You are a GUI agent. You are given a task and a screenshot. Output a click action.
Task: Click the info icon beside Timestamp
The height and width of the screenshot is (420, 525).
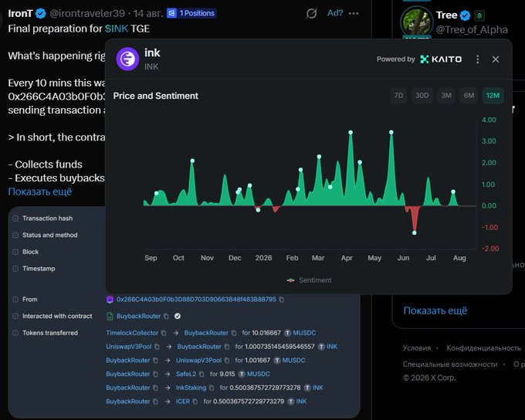tap(15, 269)
